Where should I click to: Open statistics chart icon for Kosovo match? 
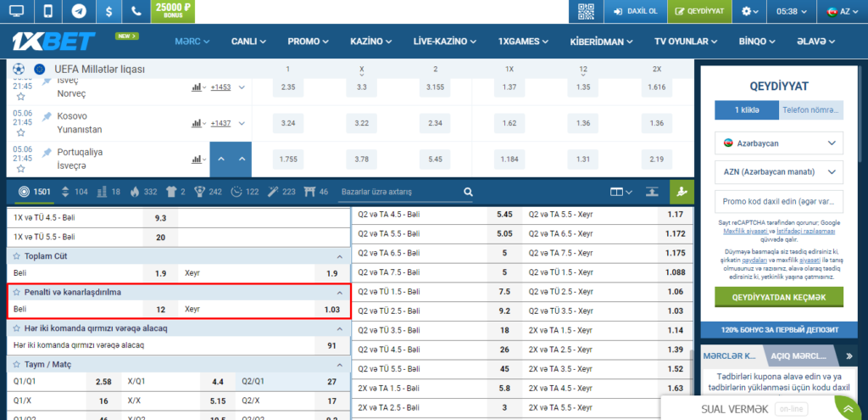198,123
